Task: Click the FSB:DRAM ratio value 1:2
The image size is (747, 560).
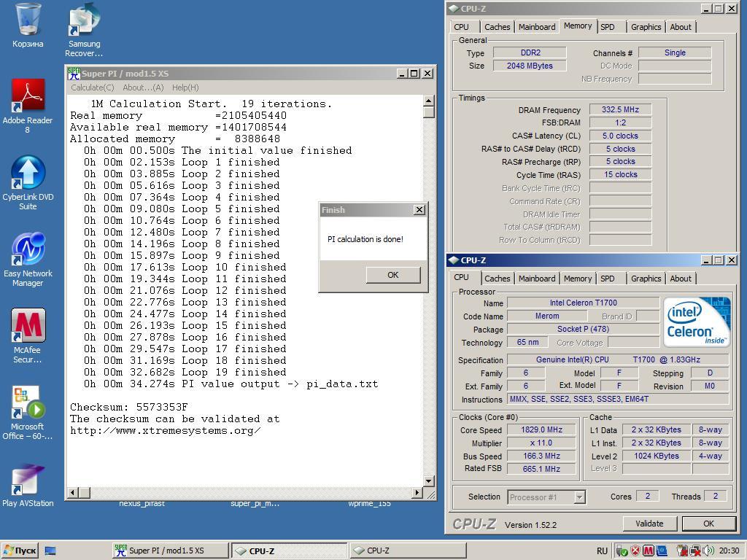Action: pyautogui.click(x=620, y=122)
